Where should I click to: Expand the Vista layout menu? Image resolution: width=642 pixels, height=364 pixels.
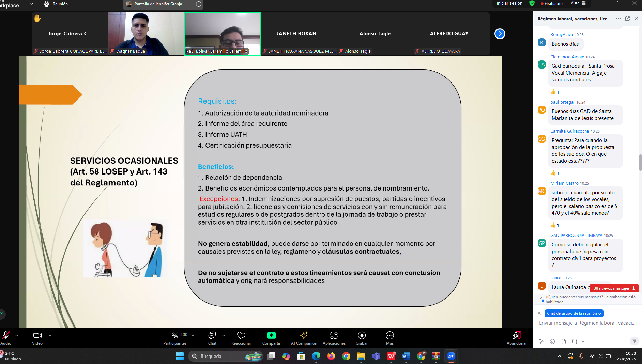tap(578, 3)
